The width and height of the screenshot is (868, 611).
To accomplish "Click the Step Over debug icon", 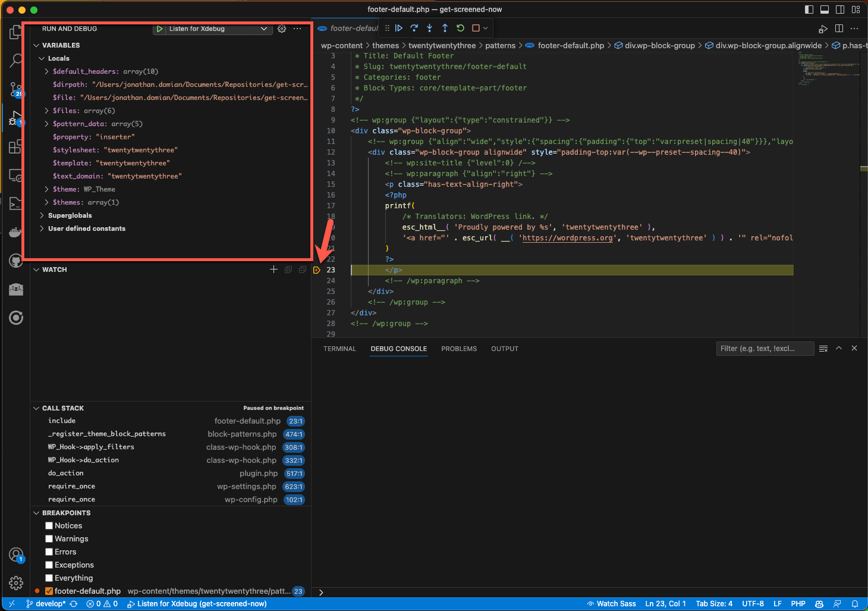I will click(x=414, y=28).
